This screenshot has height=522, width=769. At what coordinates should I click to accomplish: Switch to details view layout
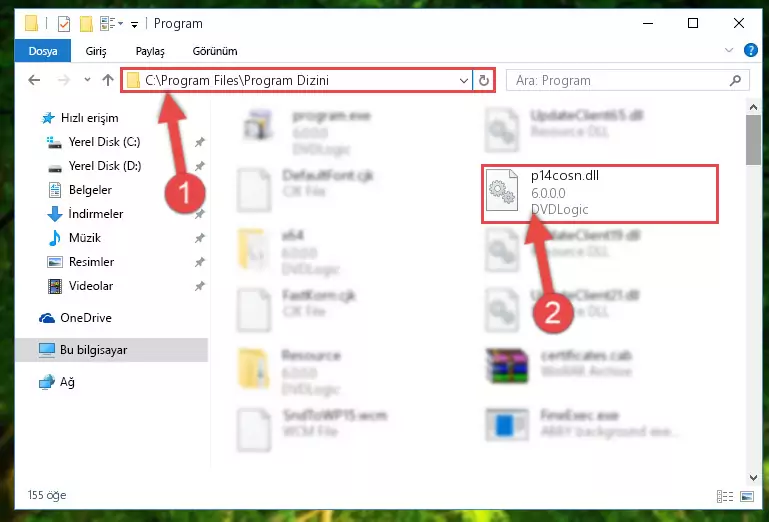[x=724, y=496]
